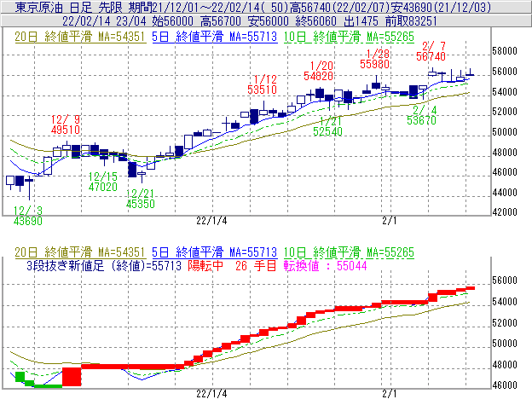Click the large red block in lower chart
The width and height of the screenshot is (532, 405).
[x=71, y=375]
